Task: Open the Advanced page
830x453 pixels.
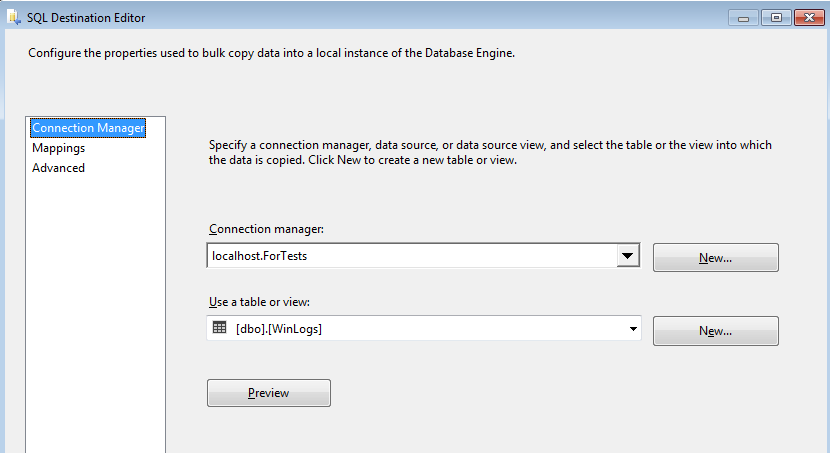Action: coord(58,168)
